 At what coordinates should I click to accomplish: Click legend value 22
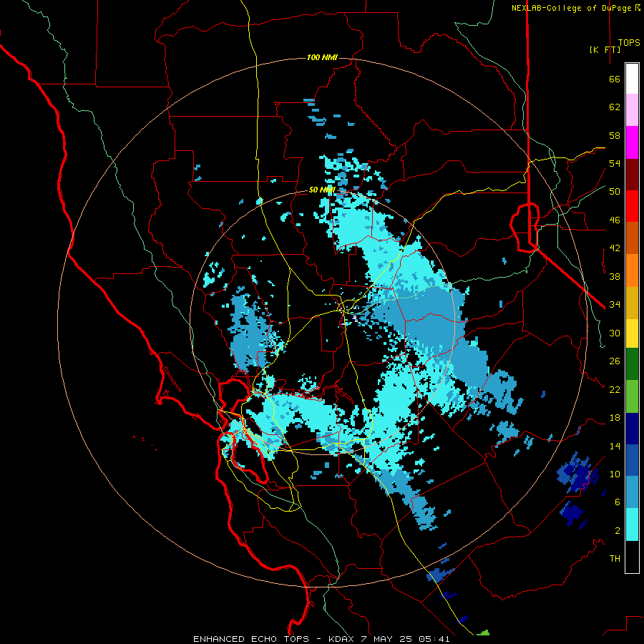pyautogui.click(x=615, y=389)
